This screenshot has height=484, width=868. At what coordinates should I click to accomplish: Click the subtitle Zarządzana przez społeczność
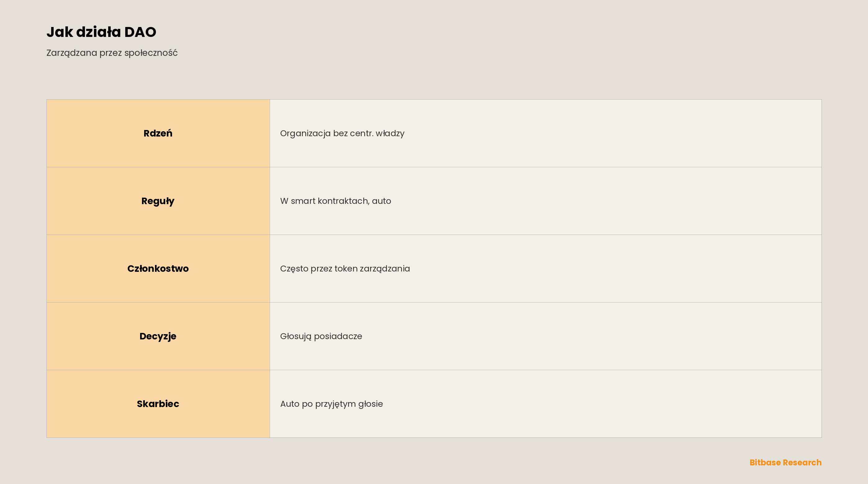pyautogui.click(x=112, y=53)
